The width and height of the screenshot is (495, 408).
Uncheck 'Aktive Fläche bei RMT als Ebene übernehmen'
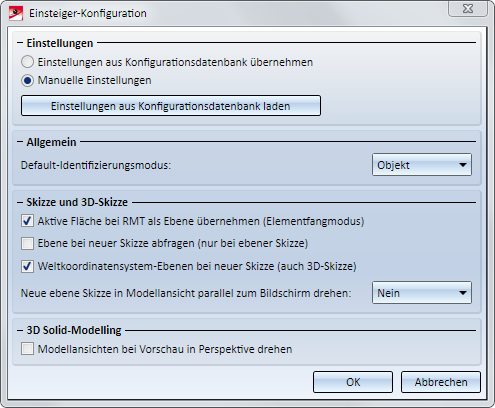tap(27, 221)
